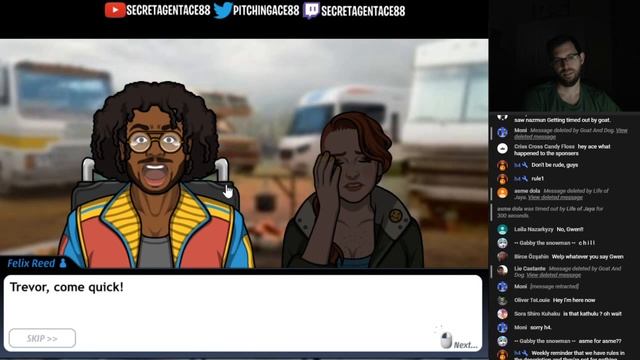This screenshot has width=640, height=360.
Task: Click the YouTube logo in the header
Action: coord(115,10)
